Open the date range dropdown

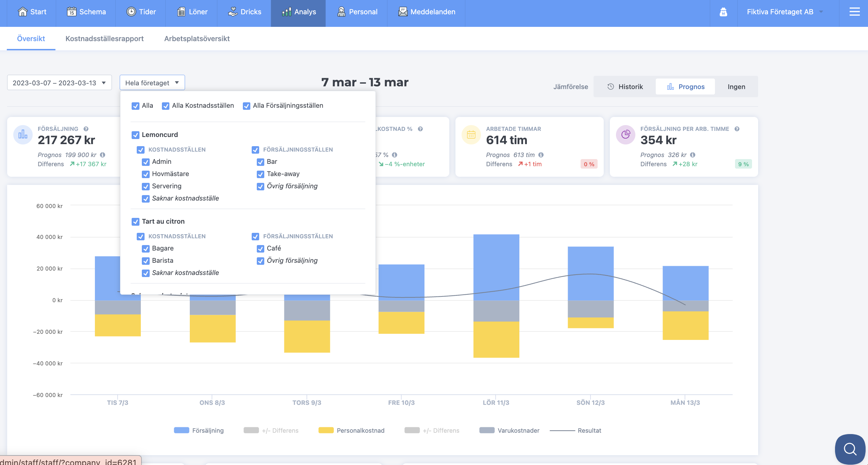[59, 83]
